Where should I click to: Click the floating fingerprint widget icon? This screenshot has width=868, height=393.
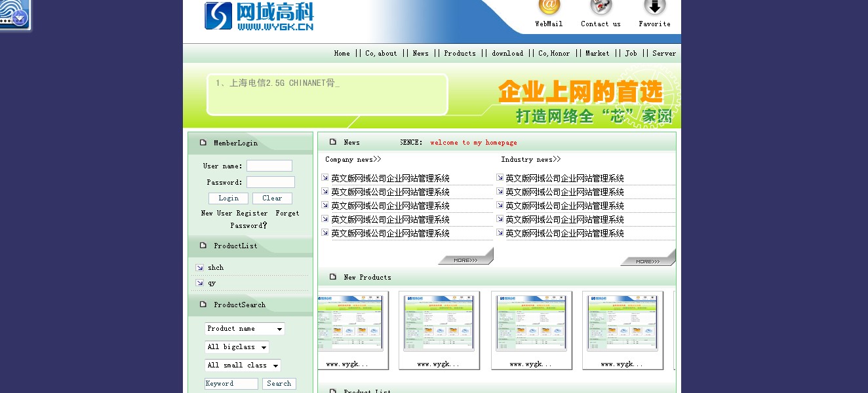(x=14, y=14)
